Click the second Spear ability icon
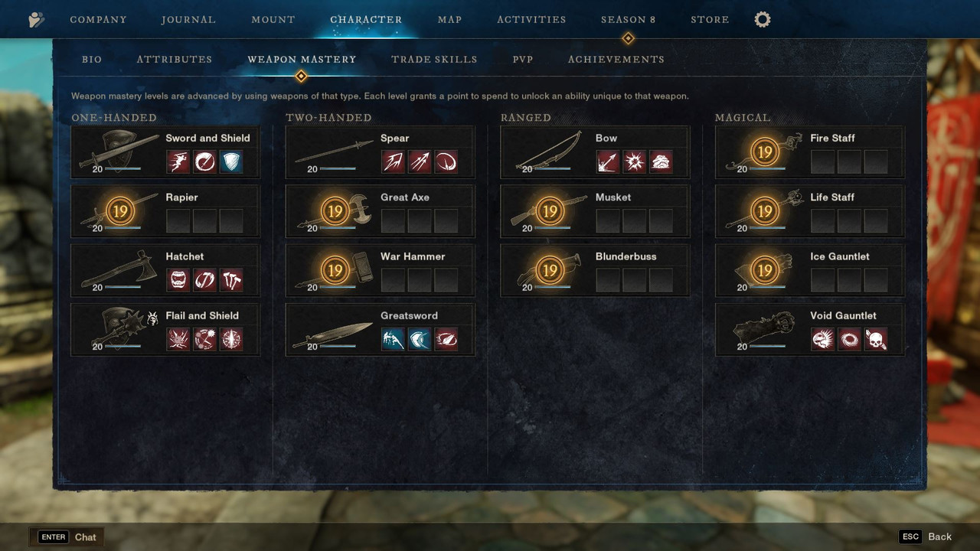 coord(420,162)
